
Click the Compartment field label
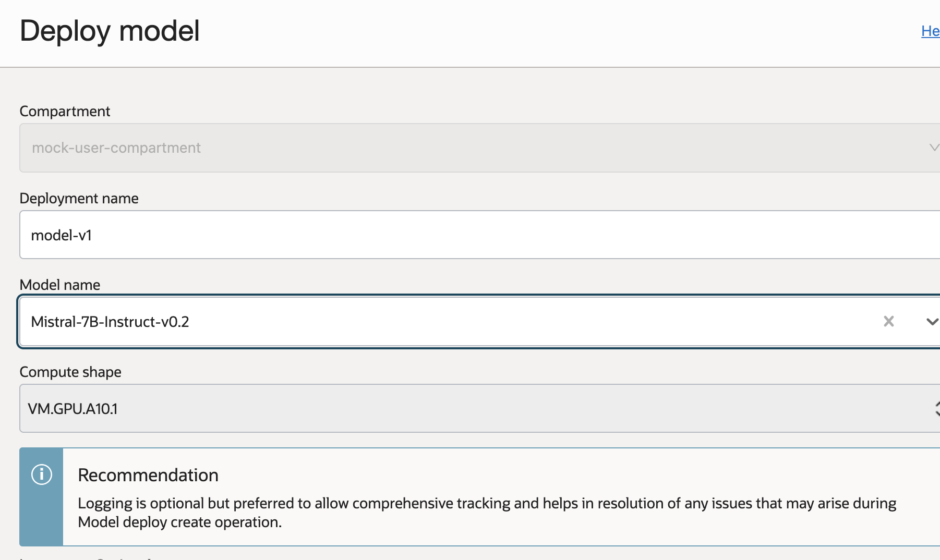point(65,111)
